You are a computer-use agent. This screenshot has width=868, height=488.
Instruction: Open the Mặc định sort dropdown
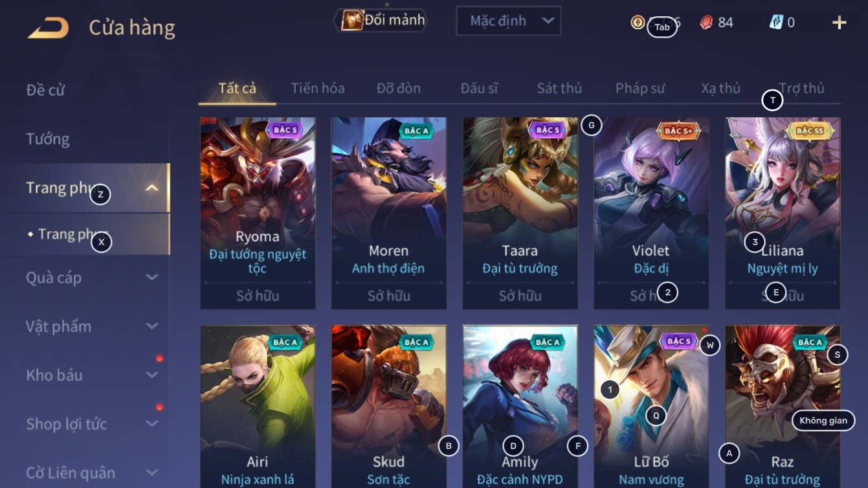(508, 21)
